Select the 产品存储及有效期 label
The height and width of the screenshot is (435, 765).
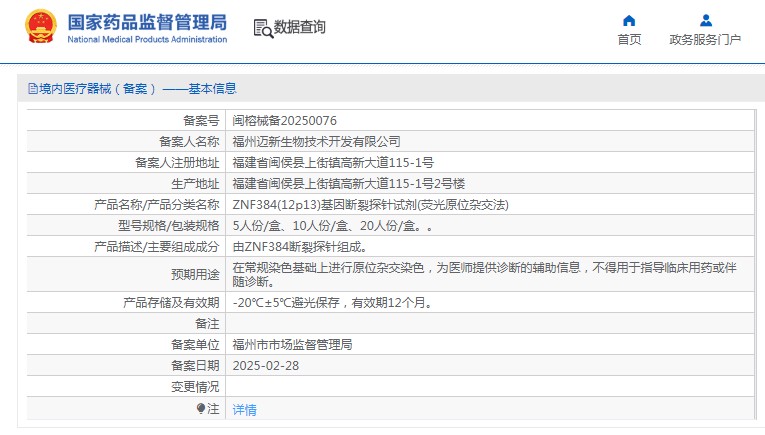pyautogui.click(x=171, y=303)
